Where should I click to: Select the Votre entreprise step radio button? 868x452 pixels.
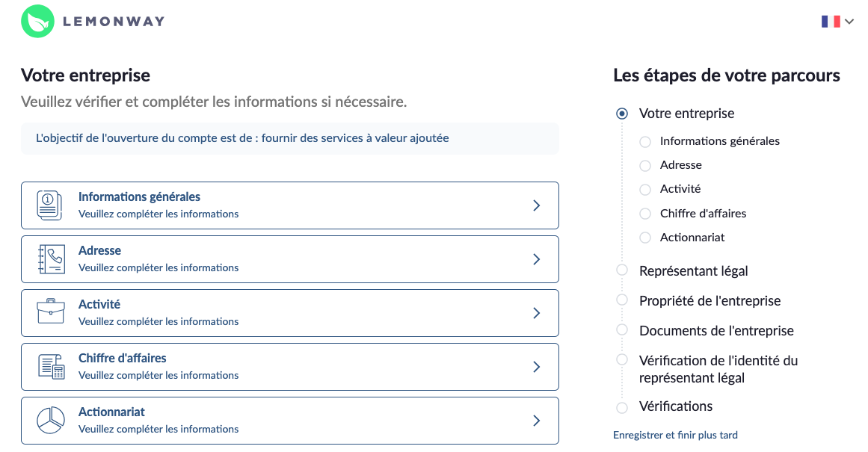click(622, 114)
